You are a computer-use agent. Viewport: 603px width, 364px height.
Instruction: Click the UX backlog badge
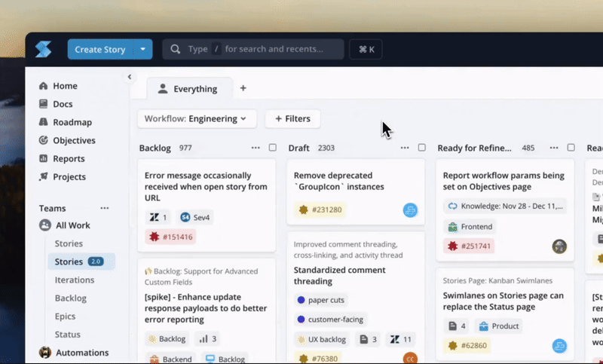tap(323, 339)
